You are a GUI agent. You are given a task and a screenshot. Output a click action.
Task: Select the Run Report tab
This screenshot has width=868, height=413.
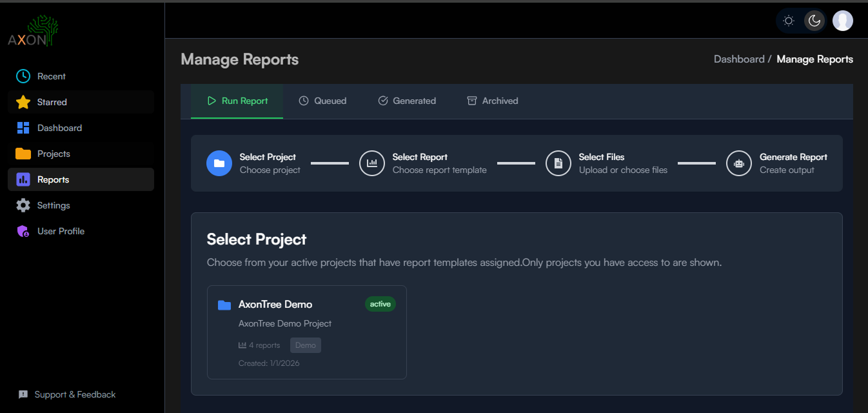237,101
